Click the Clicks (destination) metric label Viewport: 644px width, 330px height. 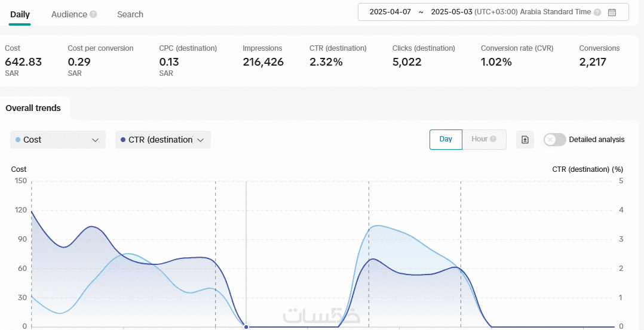tap(424, 48)
